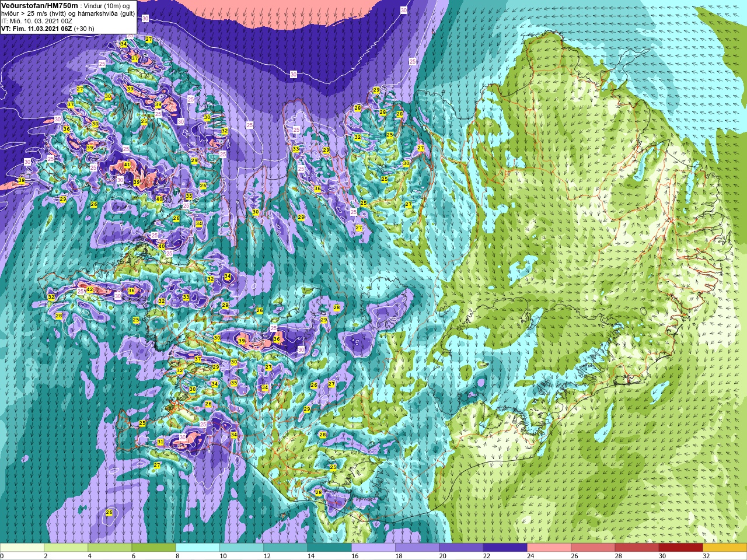747x560 pixels.
Task: Click the yellow "41" peak gust label
Action: (x=127, y=165)
